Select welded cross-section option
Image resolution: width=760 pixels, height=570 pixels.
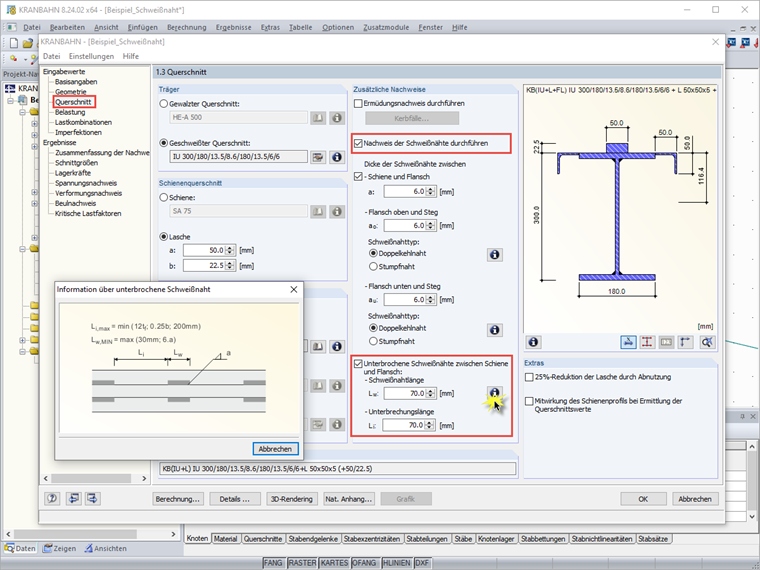[x=164, y=143]
